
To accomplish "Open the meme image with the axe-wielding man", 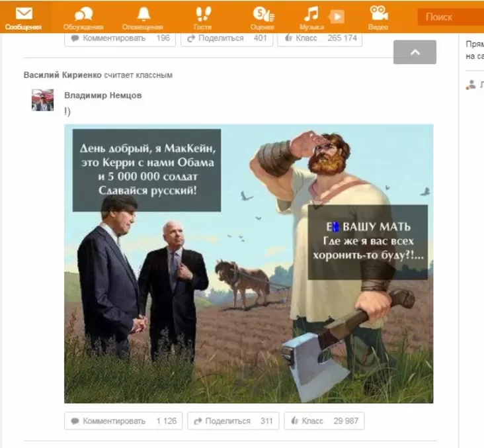I will pyautogui.click(x=249, y=263).
